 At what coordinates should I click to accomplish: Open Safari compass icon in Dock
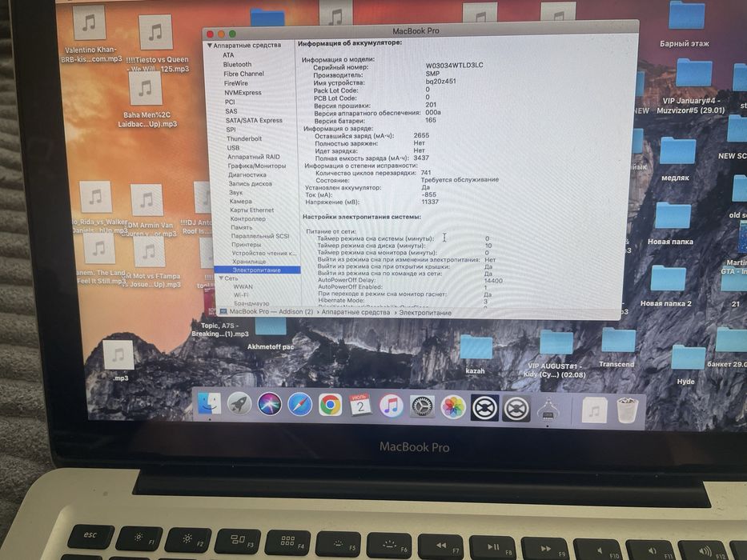tap(299, 405)
